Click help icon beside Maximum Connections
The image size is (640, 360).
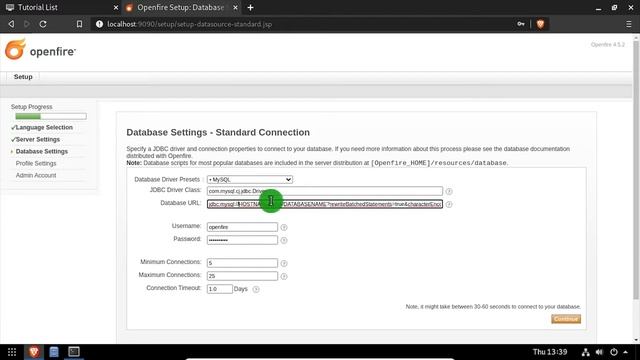click(284, 276)
